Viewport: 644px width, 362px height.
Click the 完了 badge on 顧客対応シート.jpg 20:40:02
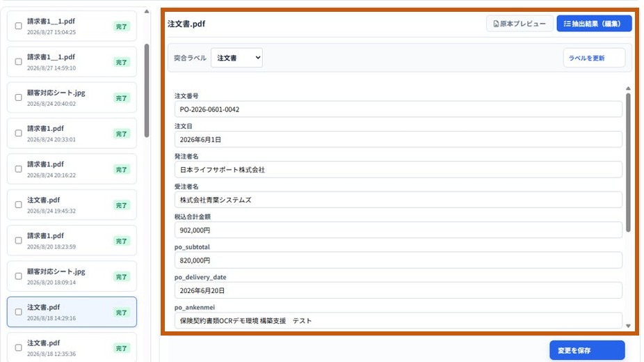pyautogui.click(x=122, y=98)
